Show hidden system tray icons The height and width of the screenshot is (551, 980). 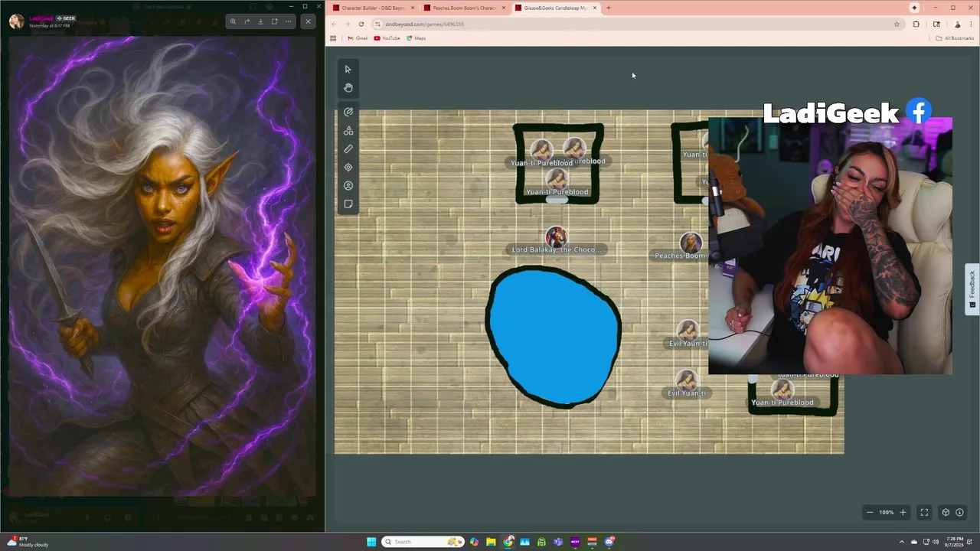(901, 542)
